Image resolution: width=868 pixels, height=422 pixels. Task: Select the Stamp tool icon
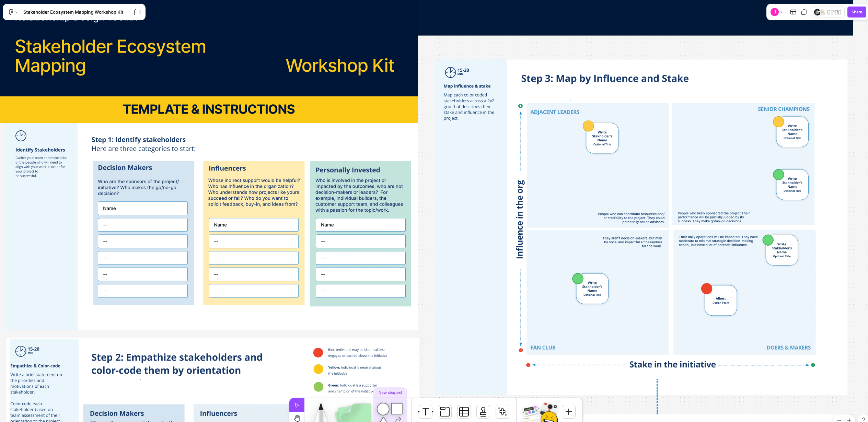point(483,411)
